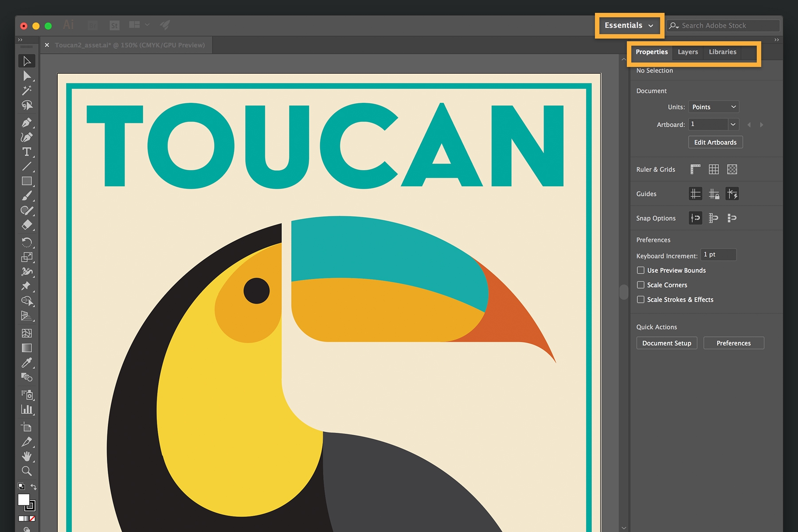Viewport: 798px width, 532px height.
Task: Check the Scale Corners option
Action: coord(641,285)
